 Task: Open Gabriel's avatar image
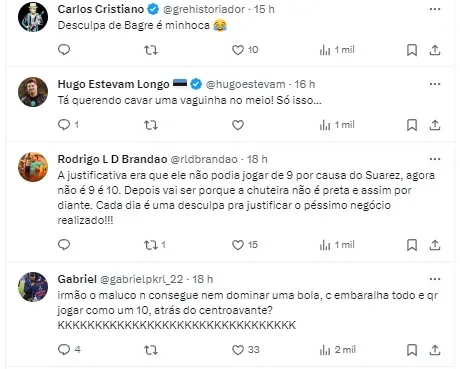tap(33, 287)
